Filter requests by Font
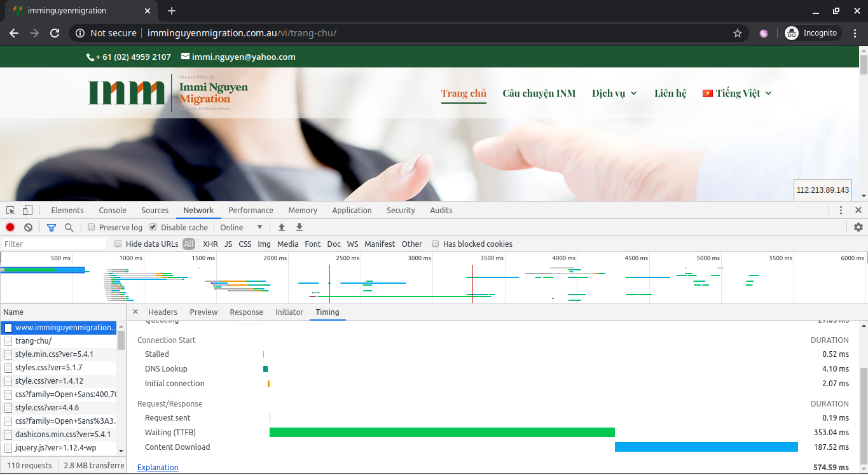 (x=313, y=244)
